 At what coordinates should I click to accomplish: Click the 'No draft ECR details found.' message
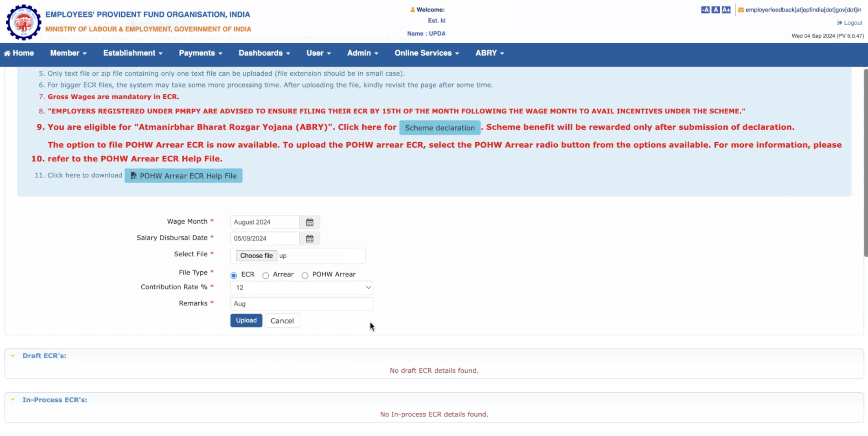click(x=434, y=371)
